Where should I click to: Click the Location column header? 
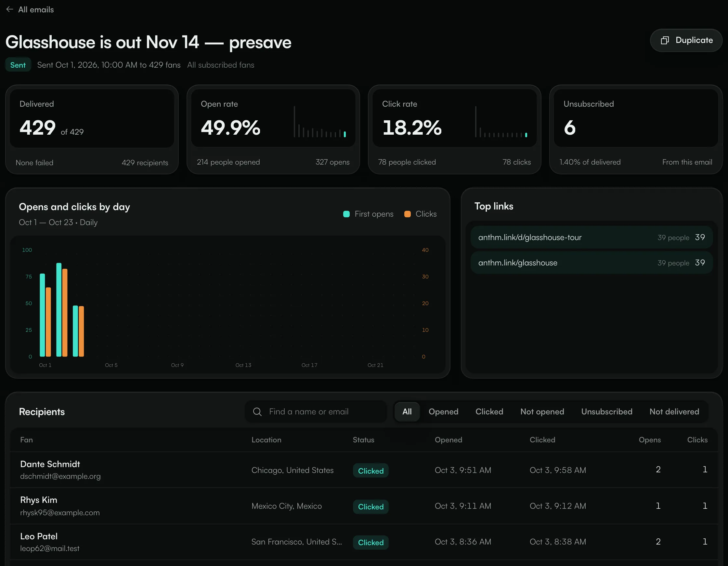coord(266,440)
